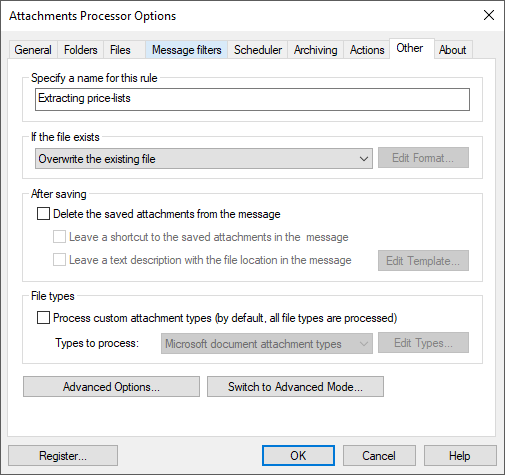The image size is (505, 475).
Task: Open the Archiving tab
Action: click(315, 50)
